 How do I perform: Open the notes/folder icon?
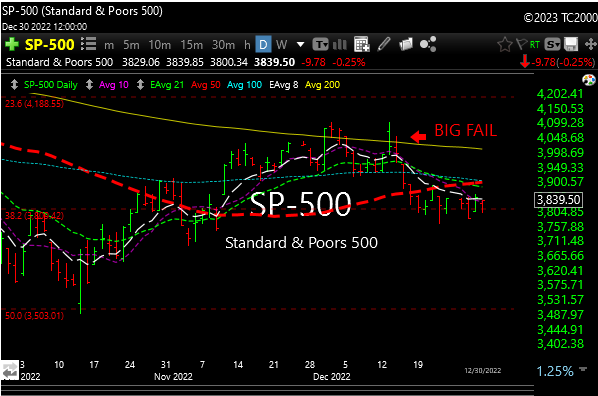[406, 44]
